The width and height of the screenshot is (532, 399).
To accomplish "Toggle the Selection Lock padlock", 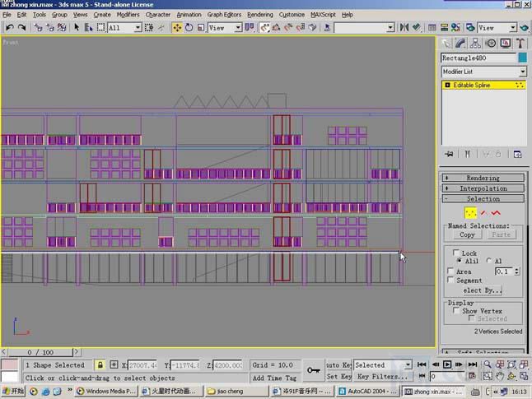I will coord(100,365).
